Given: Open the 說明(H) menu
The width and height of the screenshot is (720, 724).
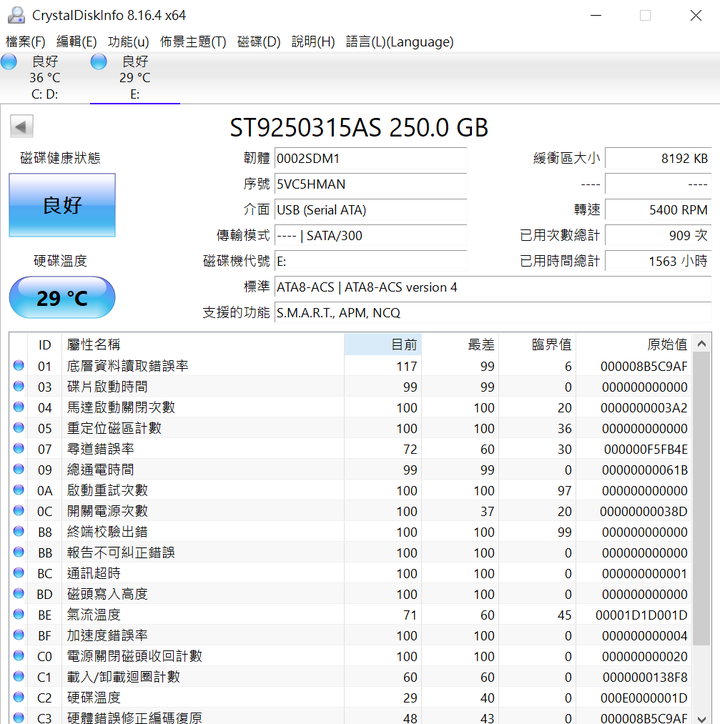Looking at the screenshot, I should click(313, 42).
